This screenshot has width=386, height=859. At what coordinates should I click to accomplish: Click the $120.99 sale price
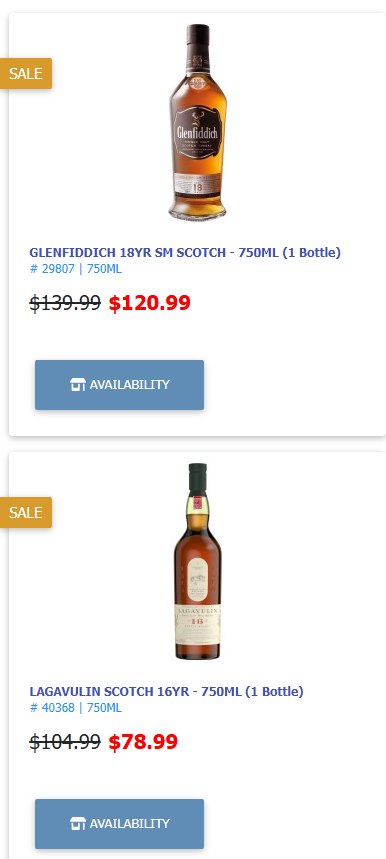[x=149, y=303]
